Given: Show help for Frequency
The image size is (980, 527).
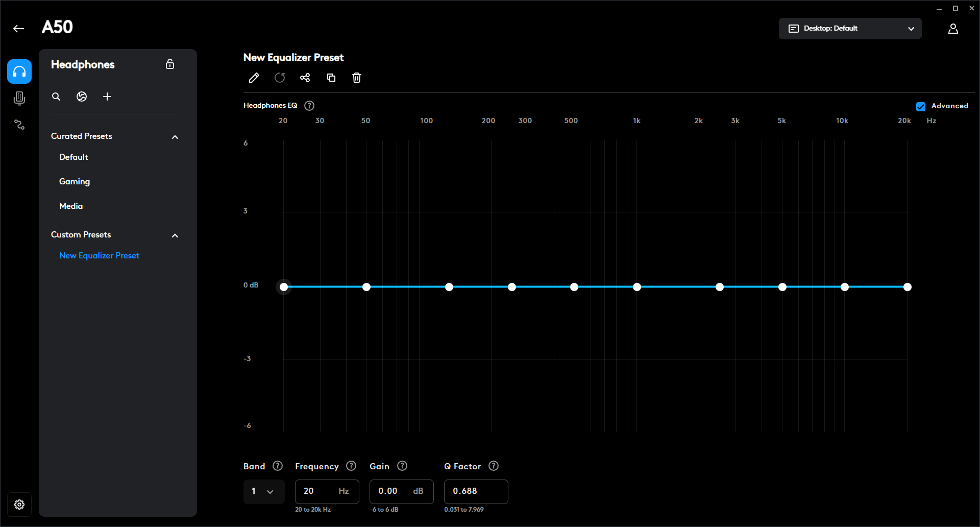Looking at the screenshot, I should 351,466.
